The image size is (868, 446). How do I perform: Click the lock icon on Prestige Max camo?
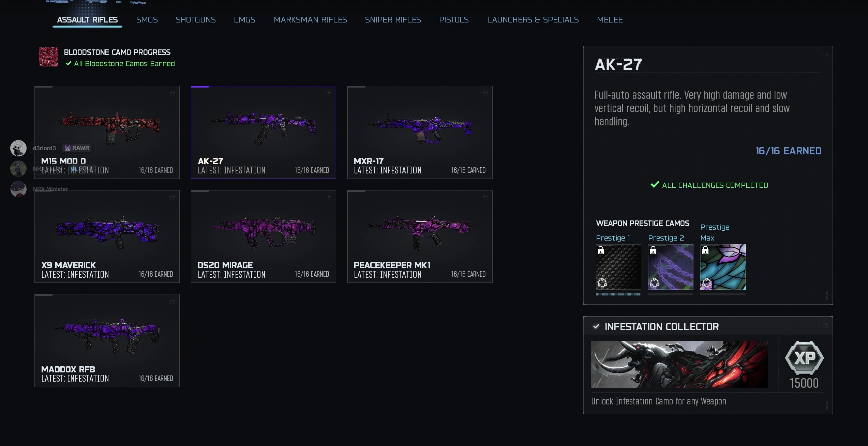point(705,251)
